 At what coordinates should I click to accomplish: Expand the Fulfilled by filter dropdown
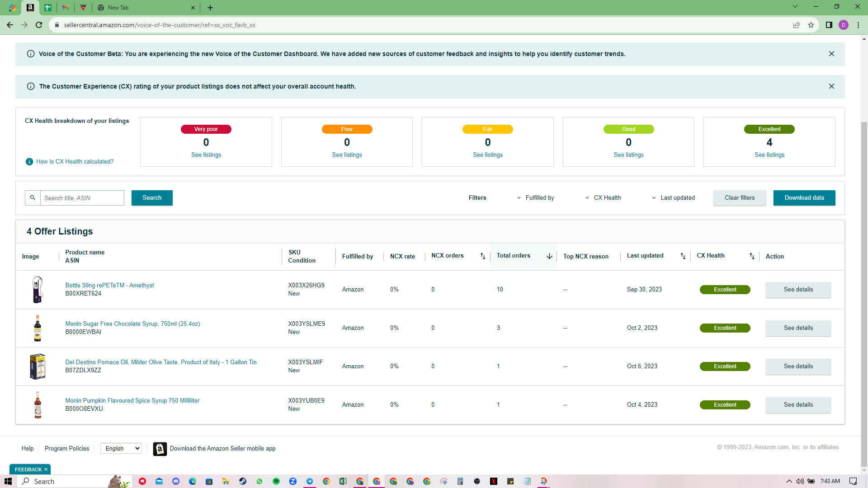(x=535, y=198)
